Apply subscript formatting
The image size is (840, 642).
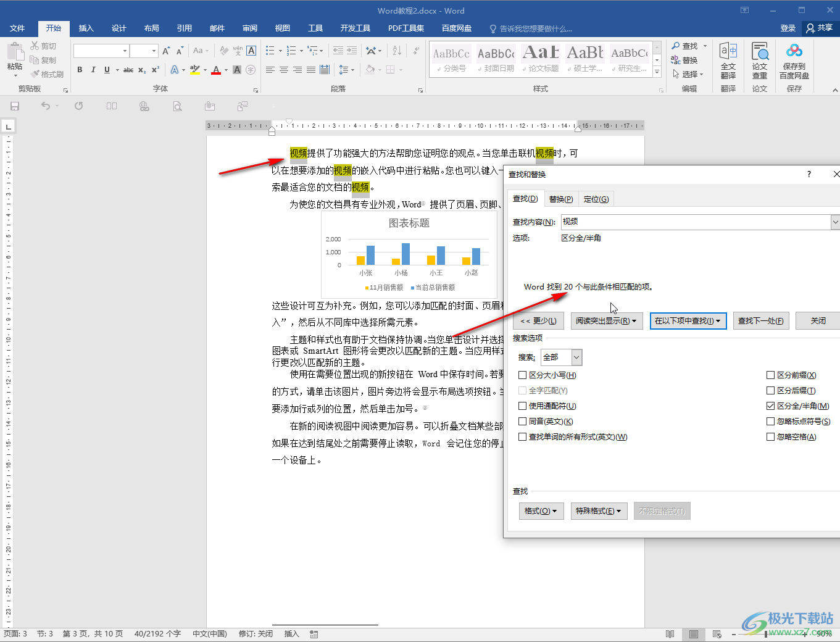[142, 70]
